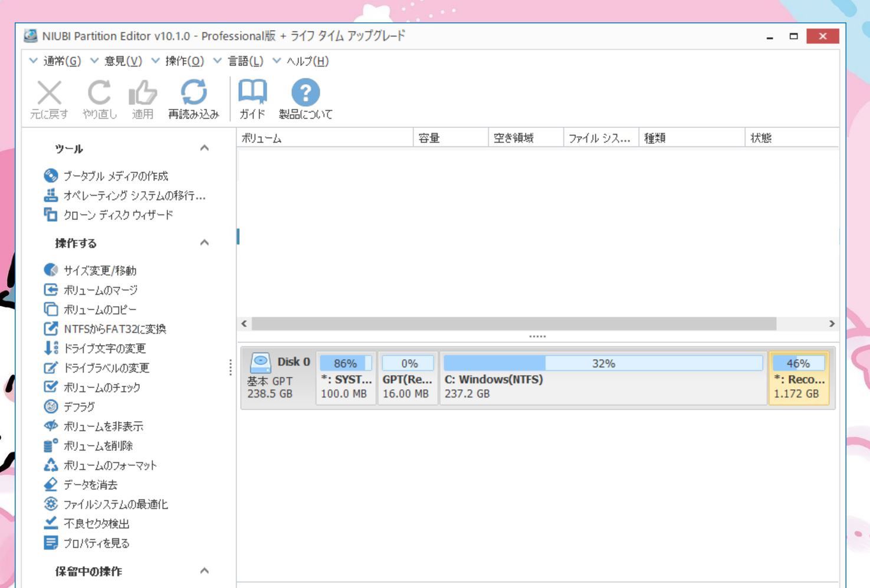870x588 pixels.
Task: Click the データを消去 eraser icon
Action: pos(51,484)
